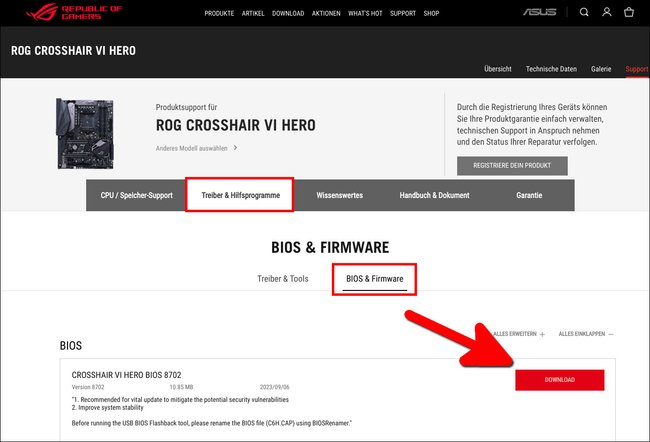The height and width of the screenshot is (442, 650).
Task: Click the 2023/09/06 release date
Action: click(x=274, y=387)
